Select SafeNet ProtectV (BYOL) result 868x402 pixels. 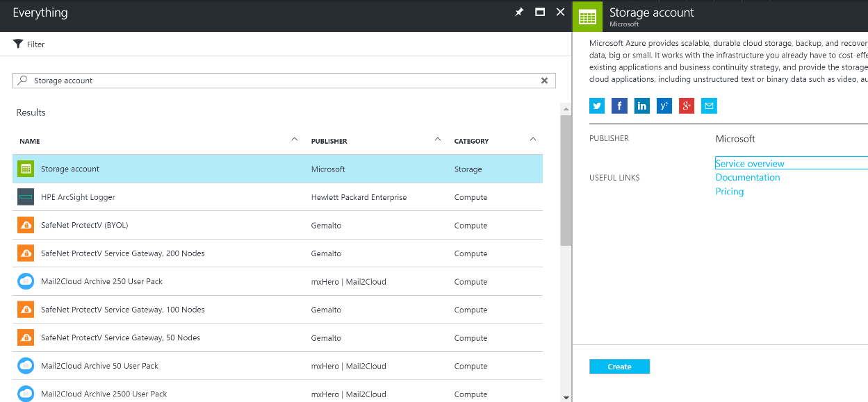coord(277,225)
